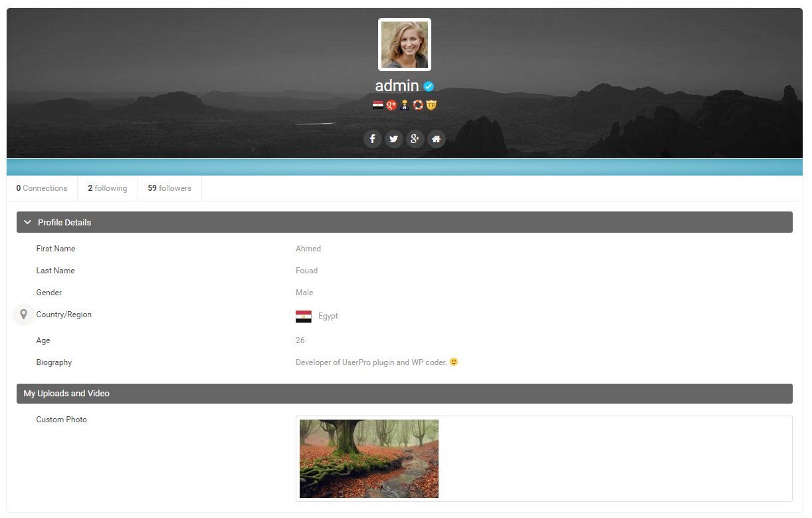
Task: Open the Google+ round social button
Action: click(415, 139)
